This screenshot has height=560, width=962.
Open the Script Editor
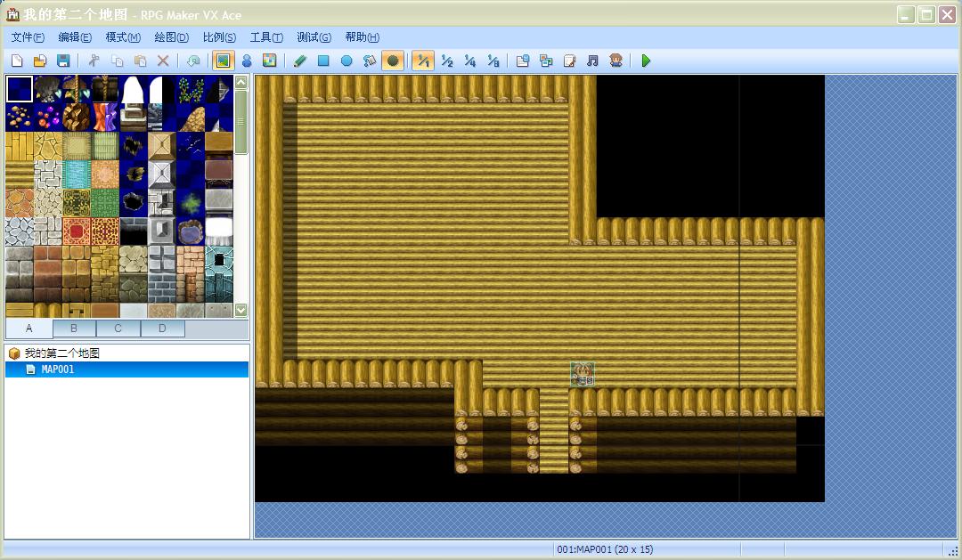[569, 61]
